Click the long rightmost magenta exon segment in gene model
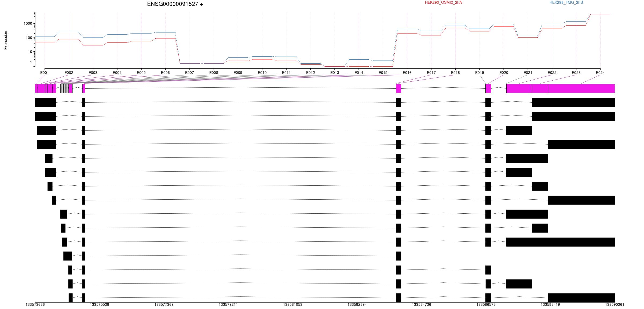Viewport: 644px width, 309px height. pyautogui.click(x=581, y=88)
